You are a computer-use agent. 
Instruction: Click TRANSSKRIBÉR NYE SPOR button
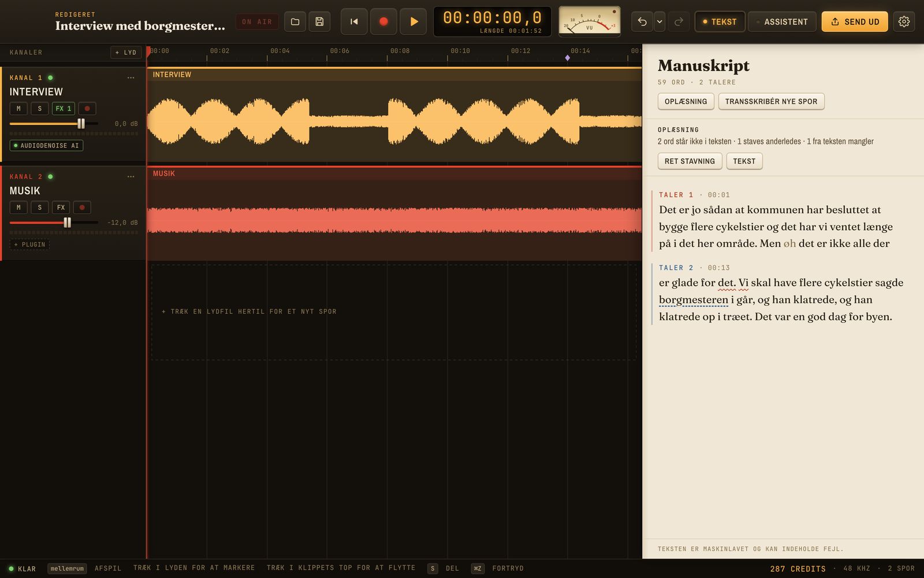pos(771,102)
